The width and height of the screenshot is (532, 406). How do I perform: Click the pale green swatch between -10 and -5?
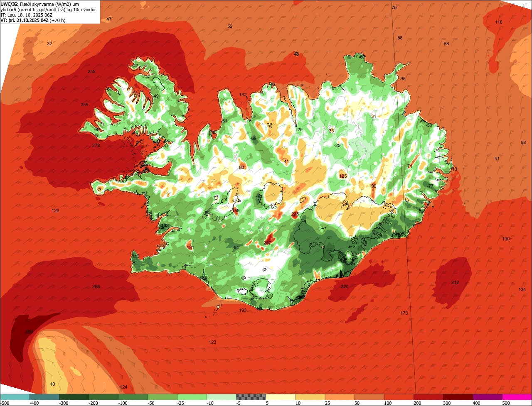coord(222,397)
